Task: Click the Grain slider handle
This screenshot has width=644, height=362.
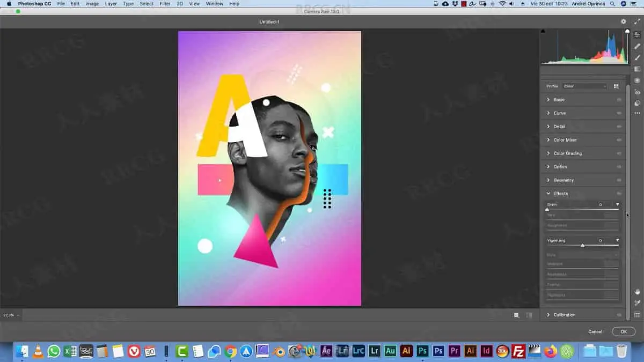Action: (x=547, y=209)
